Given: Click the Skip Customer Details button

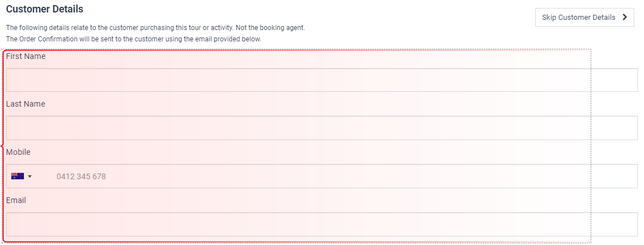Looking at the screenshot, I should (x=584, y=17).
